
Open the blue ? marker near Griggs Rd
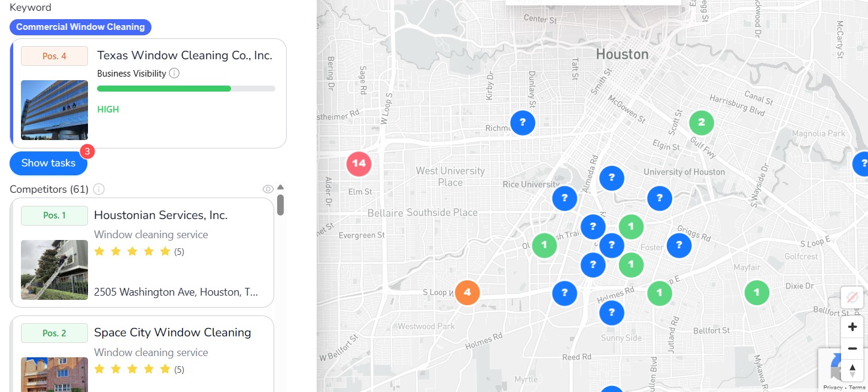coord(679,245)
